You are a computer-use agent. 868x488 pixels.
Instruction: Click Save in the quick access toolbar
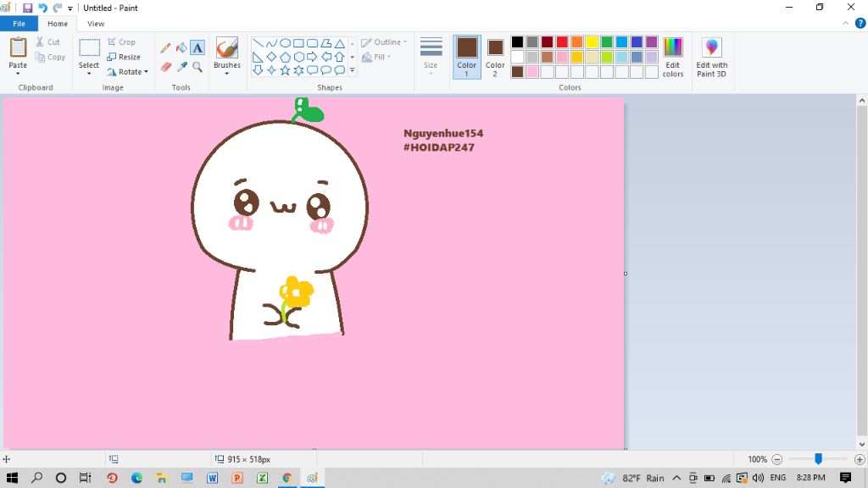click(x=27, y=8)
